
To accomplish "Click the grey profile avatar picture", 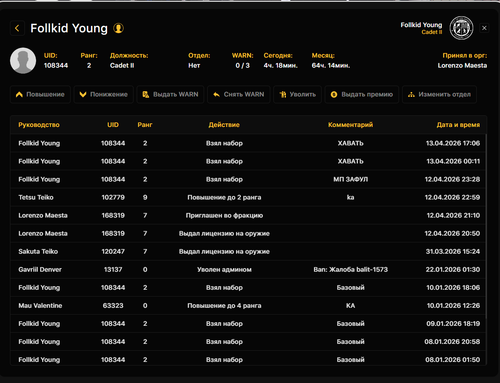I will (23, 60).
